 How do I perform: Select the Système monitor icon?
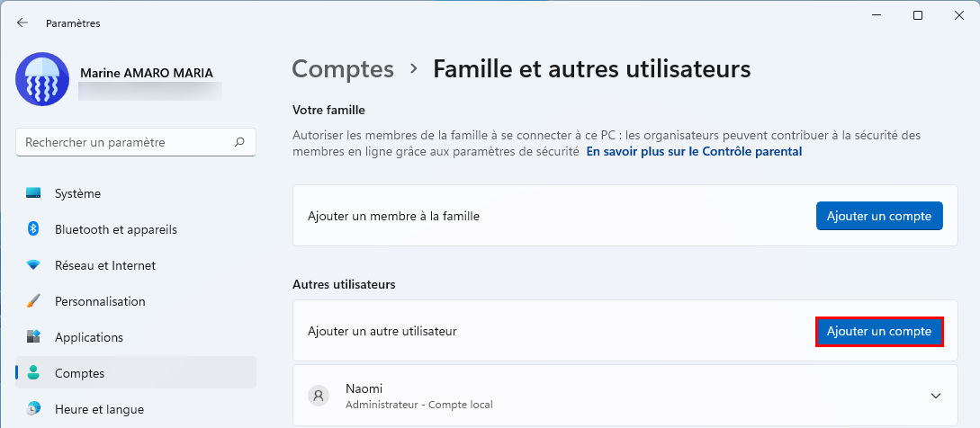coord(33,193)
